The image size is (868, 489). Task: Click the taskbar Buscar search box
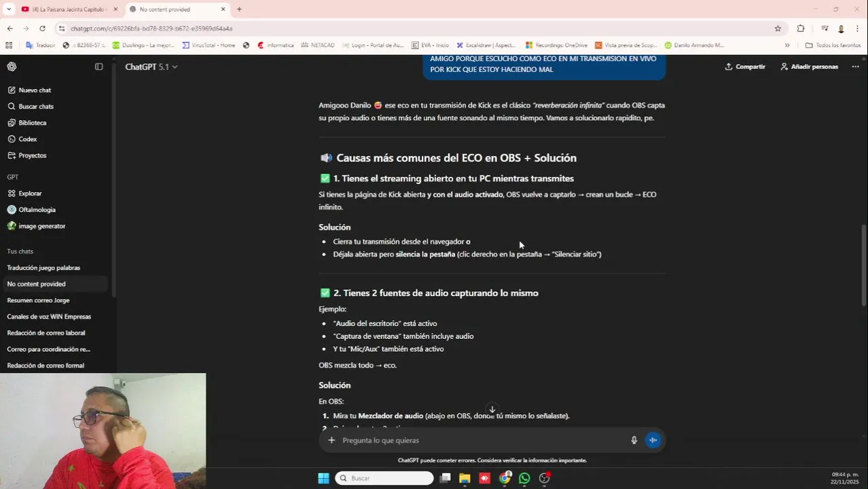pos(384,478)
